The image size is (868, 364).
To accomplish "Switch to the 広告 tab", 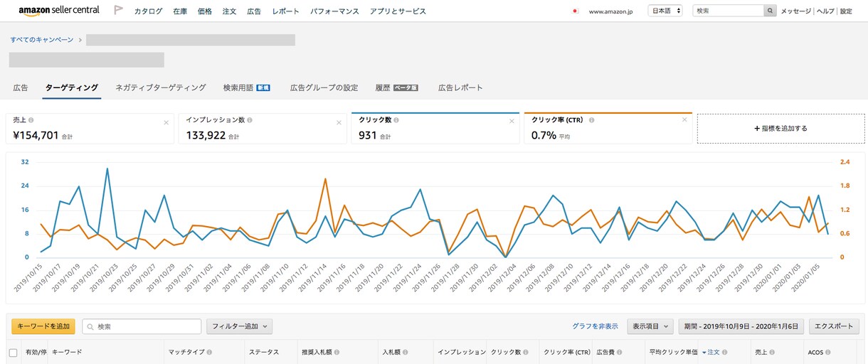I will pos(21,87).
